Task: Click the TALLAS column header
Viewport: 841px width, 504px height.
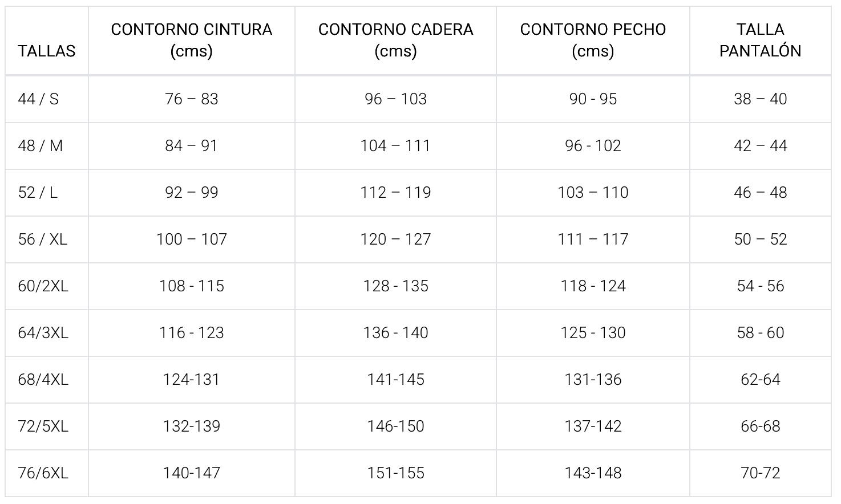Action: coord(46,51)
